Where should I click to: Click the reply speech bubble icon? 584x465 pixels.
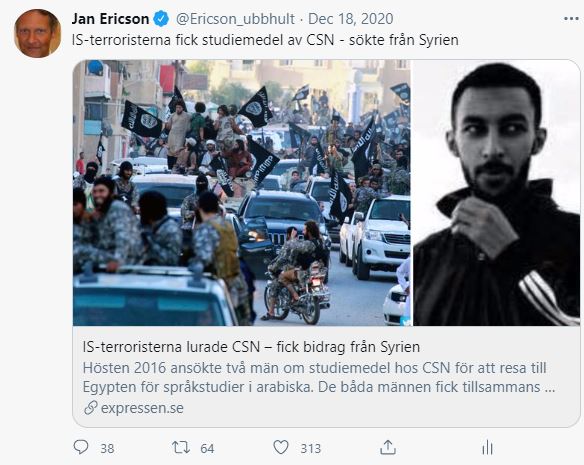pos(81,447)
